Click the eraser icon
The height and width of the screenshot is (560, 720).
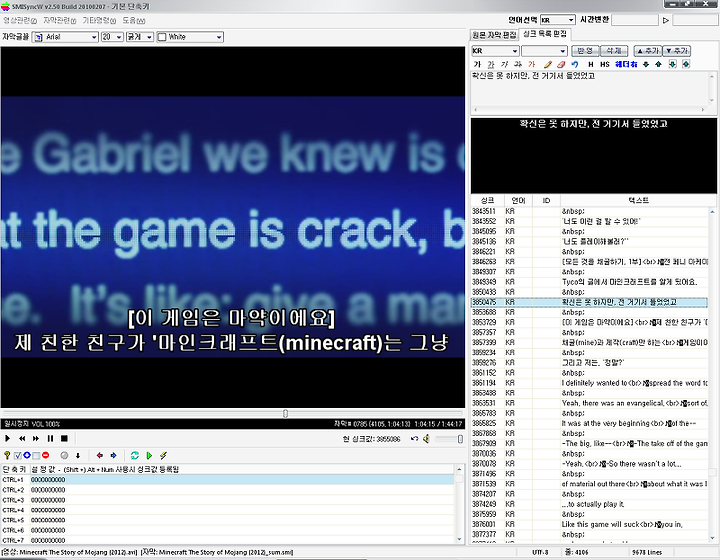(561, 64)
